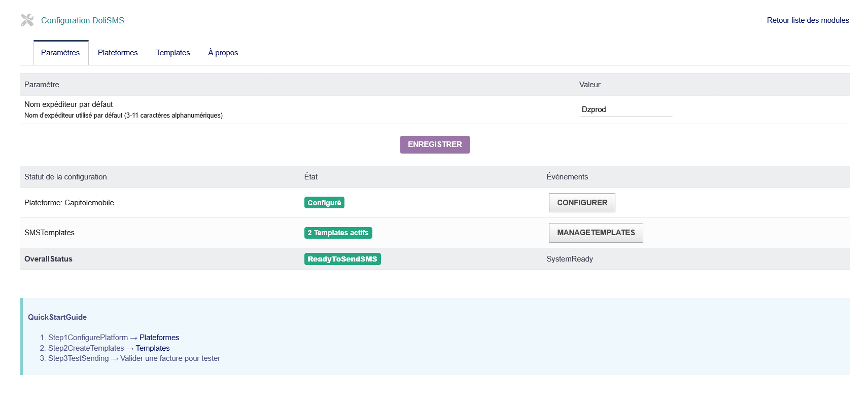Focus the default sender name field
This screenshot has width=868, height=409.
click(x=626, y=109)
